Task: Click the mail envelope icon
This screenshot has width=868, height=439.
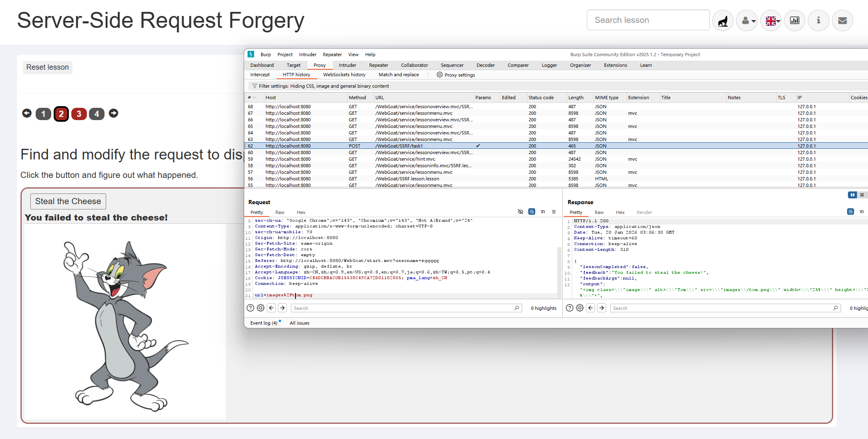Action: (x=842, y=20)
